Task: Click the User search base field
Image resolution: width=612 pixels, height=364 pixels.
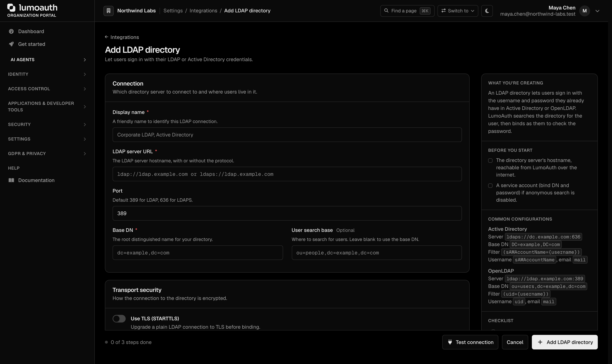Action: click(x=376, y=253)
